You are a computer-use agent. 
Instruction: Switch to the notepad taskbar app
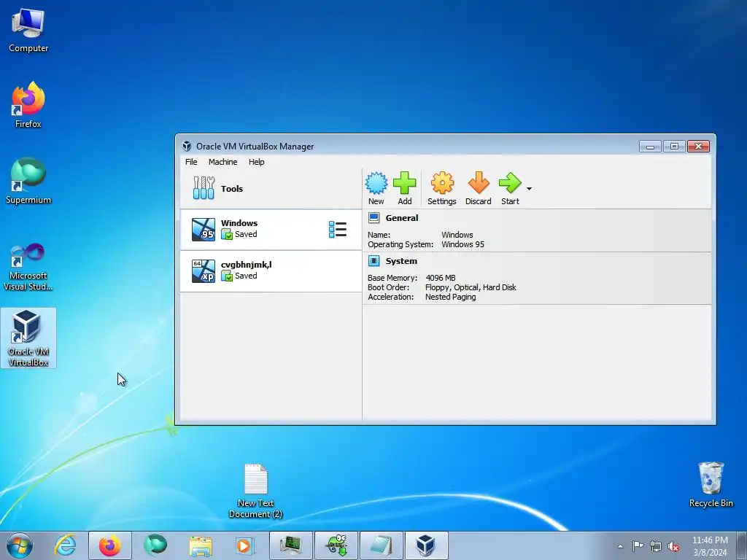pyautogui.click(x=381, y=545)
